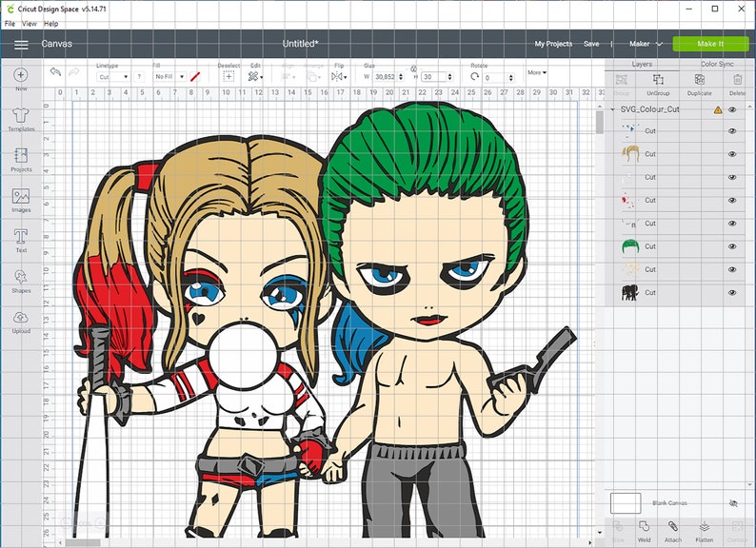The width and height of the screenshot is (756, 548).
Task: Open the Edit dropdown
Action: click(255, 77)
